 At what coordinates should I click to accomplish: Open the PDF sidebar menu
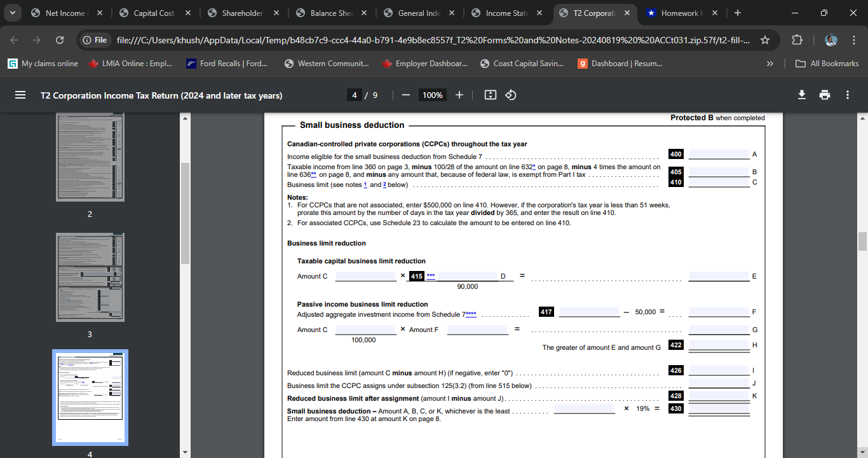pyautogui.click(x=20, y=94)
